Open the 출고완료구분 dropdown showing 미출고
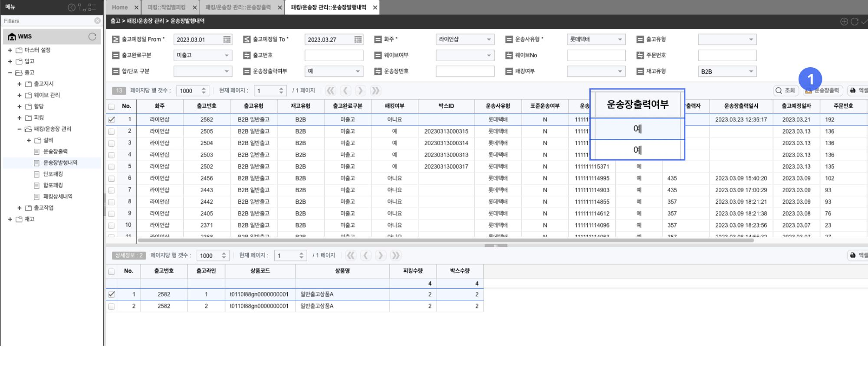Viewport: 868px width, 376px height. click(x=202, y=56)
